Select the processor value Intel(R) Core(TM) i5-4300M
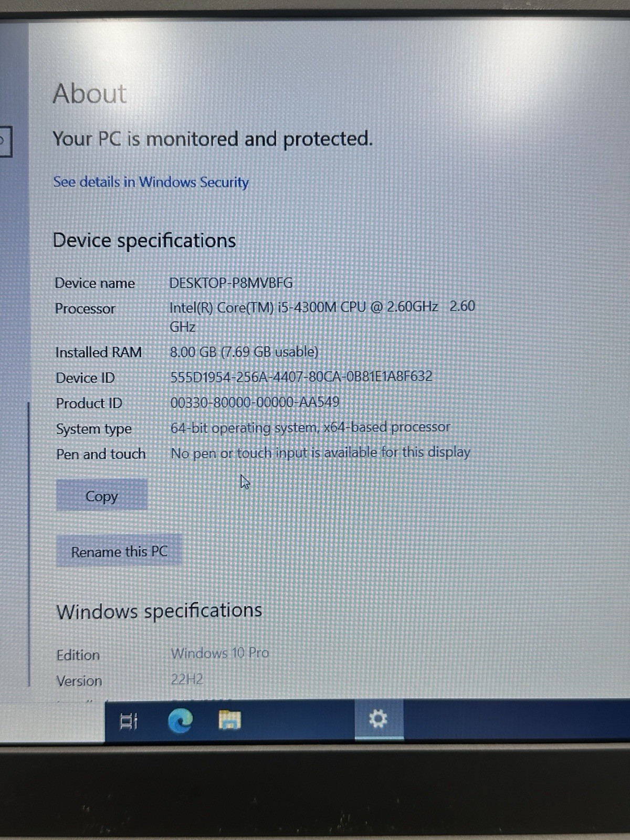 (x=322, y=317)
